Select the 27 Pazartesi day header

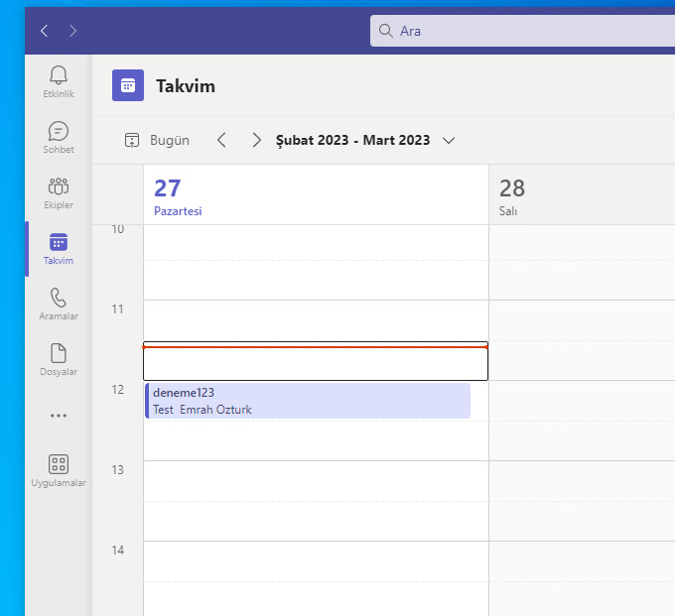click(316, 195)
